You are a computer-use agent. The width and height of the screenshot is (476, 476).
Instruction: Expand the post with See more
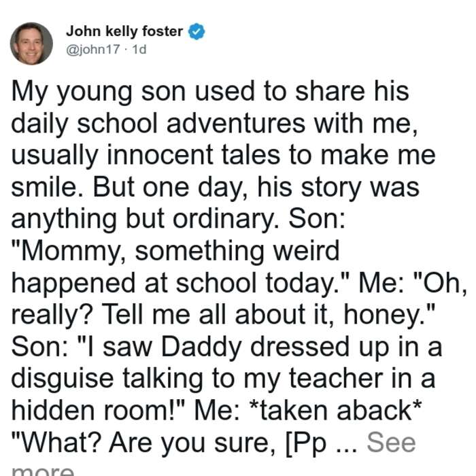tap(391, 443)
